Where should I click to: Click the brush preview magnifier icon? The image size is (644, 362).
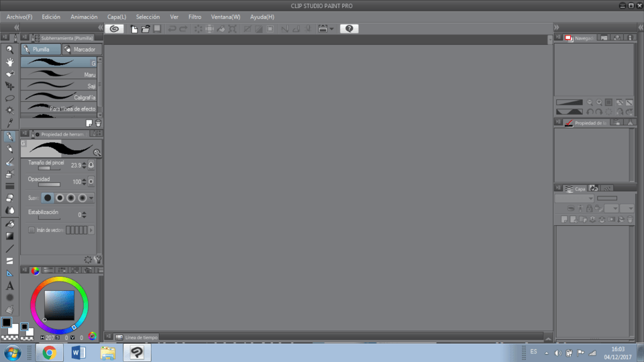click(x=97, y=153)
